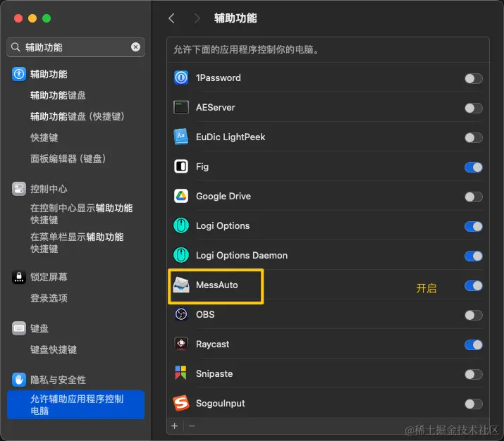Select the EuDic LightPeek row name
Image resolution: width=504 pixels, height=441 pixels.
coord(231,137)
